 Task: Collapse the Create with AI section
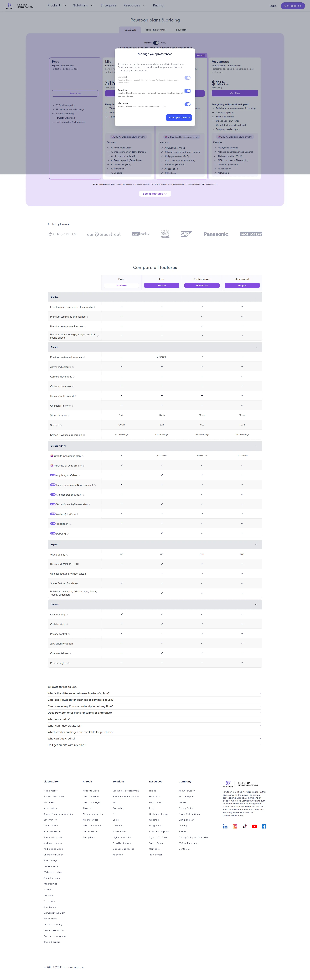[x=256, y=446]
